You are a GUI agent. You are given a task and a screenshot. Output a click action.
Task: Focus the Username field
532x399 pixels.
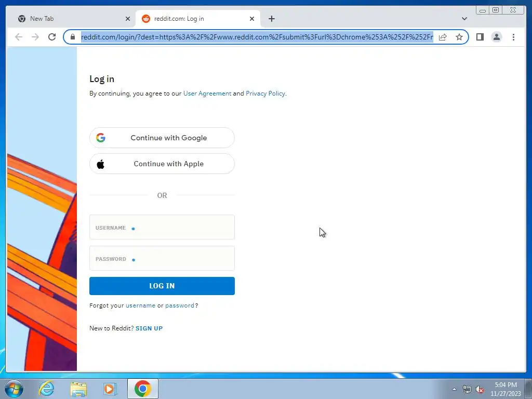click(162, 227)
